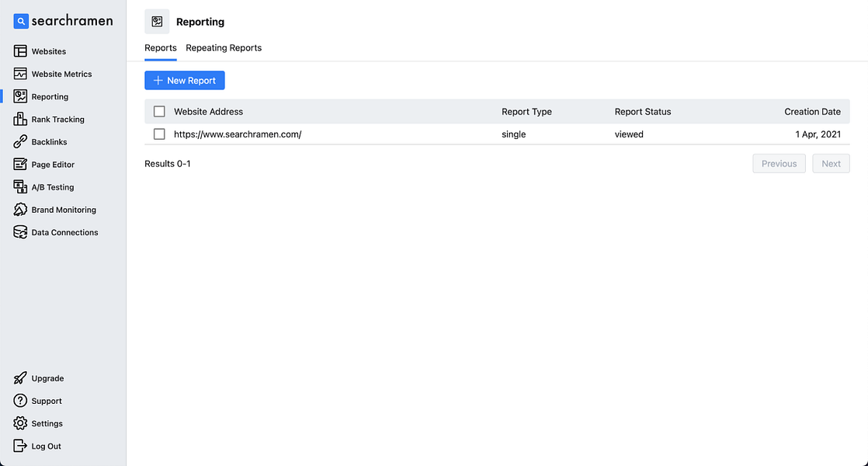Create a report with the New Report button

184,80
